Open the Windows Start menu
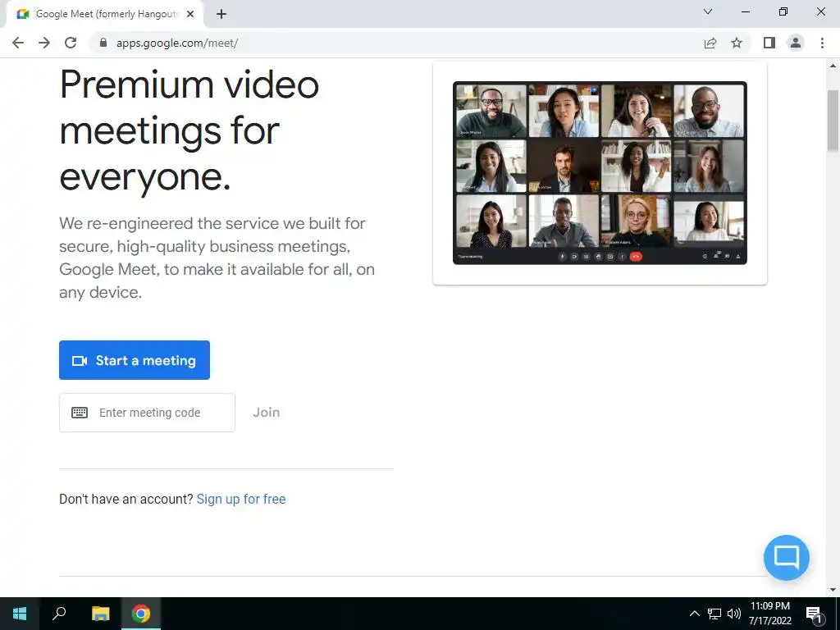Viewport: 840px width, 630px height. [20, 614]
